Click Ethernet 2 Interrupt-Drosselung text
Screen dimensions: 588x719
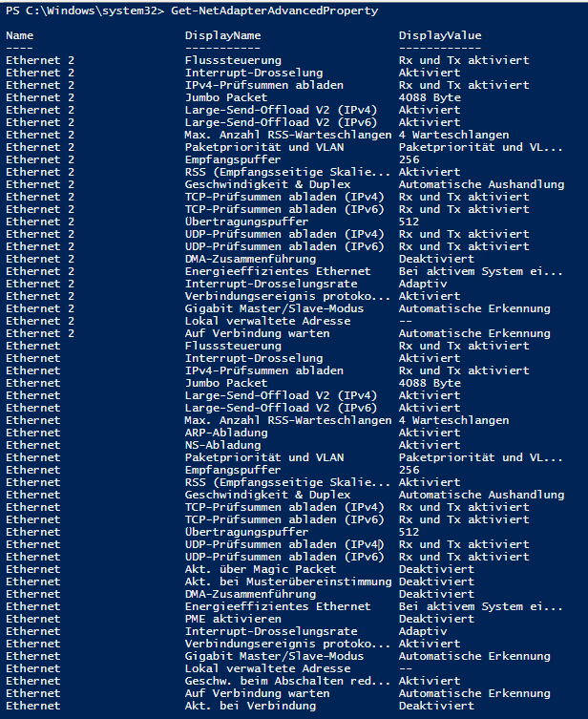coord(254,73)
